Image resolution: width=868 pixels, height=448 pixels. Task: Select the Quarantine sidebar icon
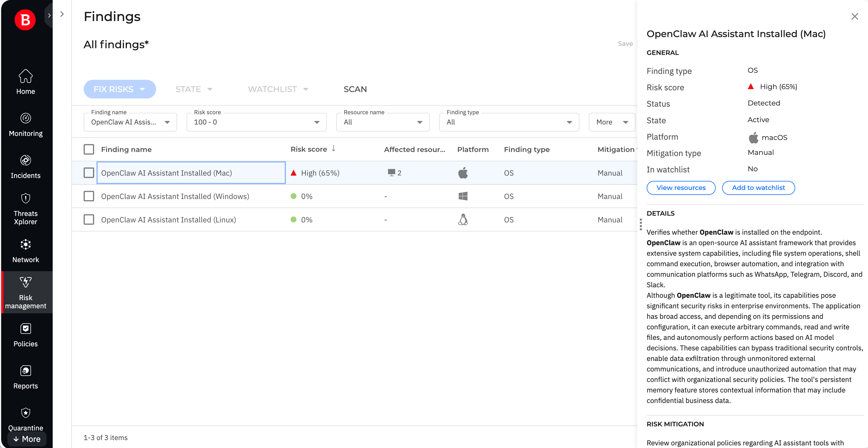point(26,418)
